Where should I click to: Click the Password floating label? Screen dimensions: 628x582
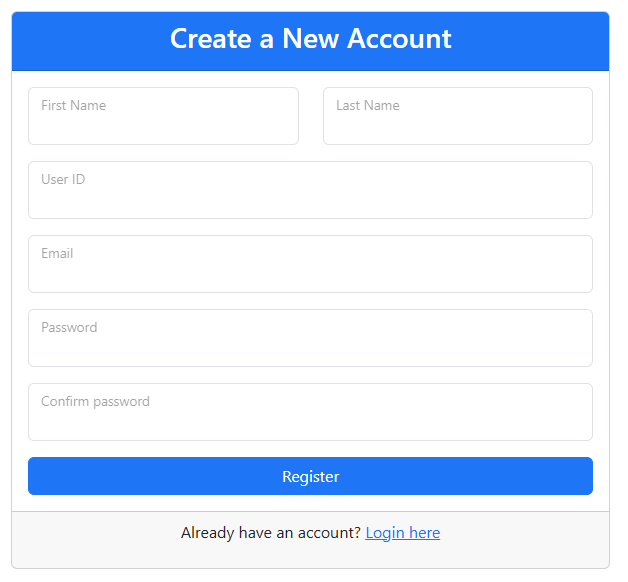click(x=69, y=327)
